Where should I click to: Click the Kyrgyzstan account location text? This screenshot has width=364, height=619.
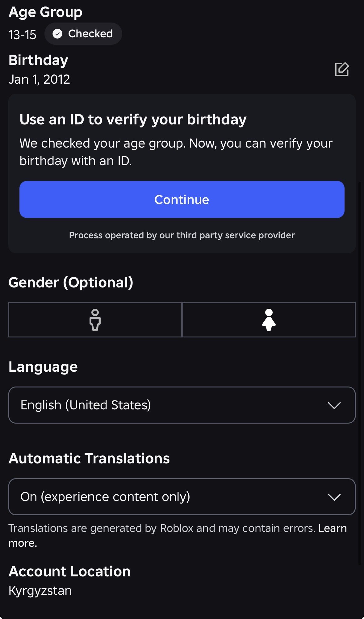click(x=40, y=591)
